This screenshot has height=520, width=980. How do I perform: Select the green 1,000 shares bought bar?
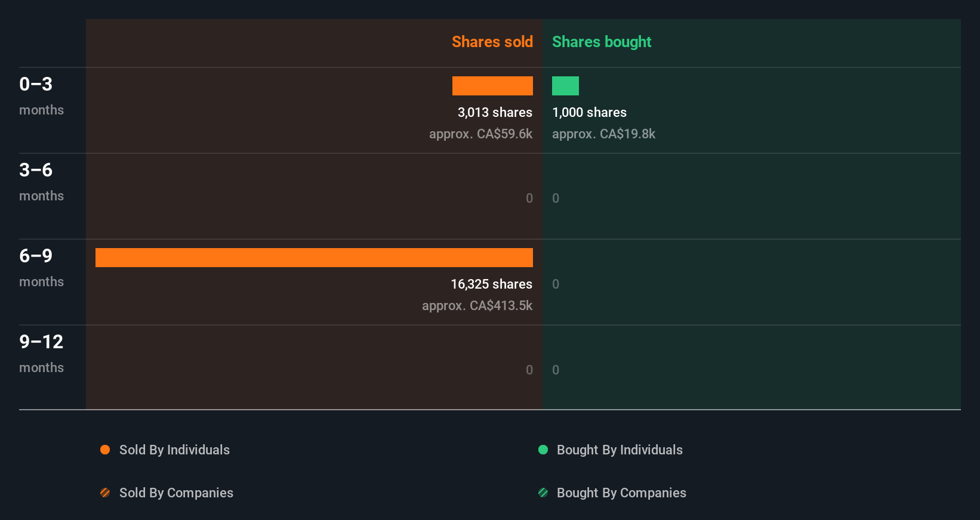(x=565, y=86)
